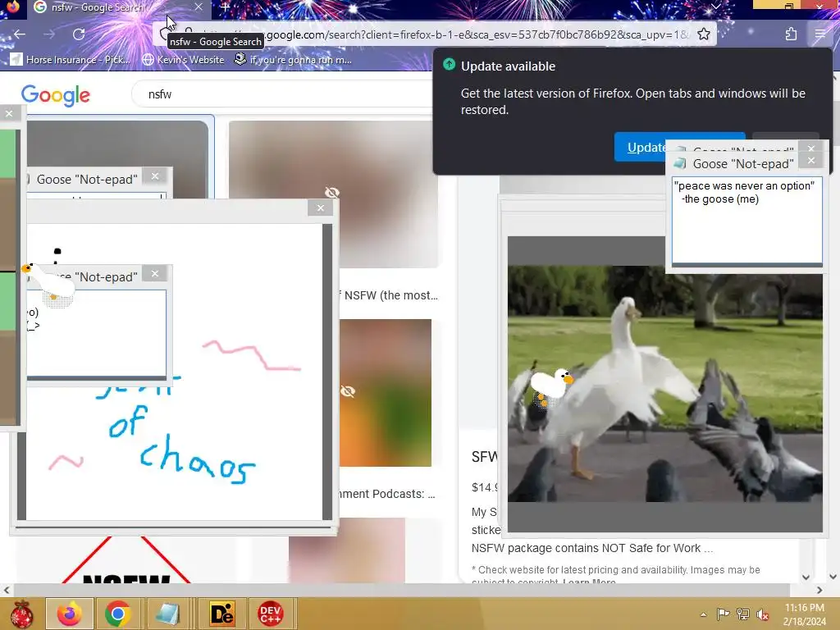Click the network icon in the tray
Viewport: 840px width, 630px height.
(743, 614)
